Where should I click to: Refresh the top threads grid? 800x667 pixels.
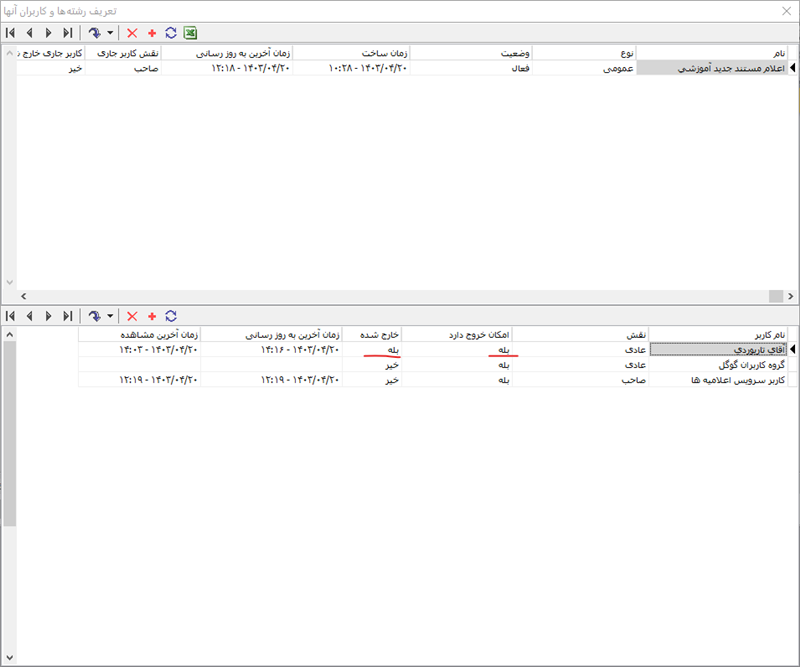click(171, 33)
